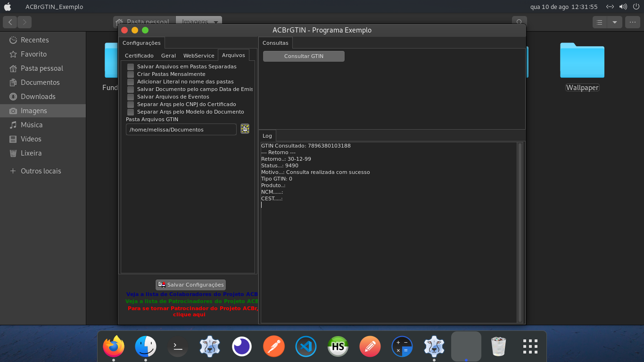This screenshot has width=644, height=362.
Task: Open HeidiSQL (HS) from the dock
Action: click(338, 347)
